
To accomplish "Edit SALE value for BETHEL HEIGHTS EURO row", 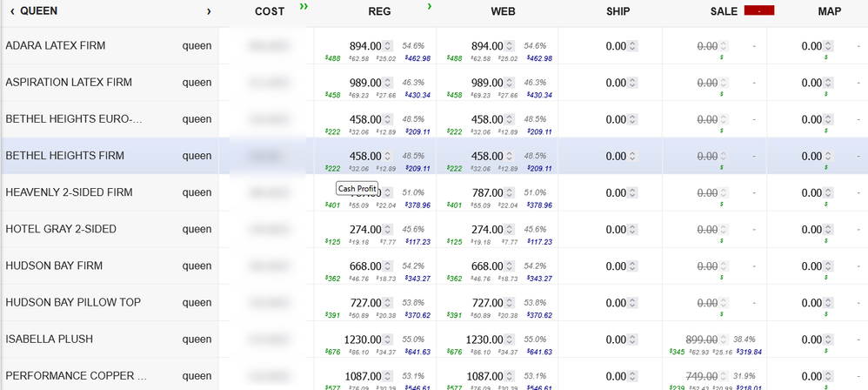I will click(707, 119).
